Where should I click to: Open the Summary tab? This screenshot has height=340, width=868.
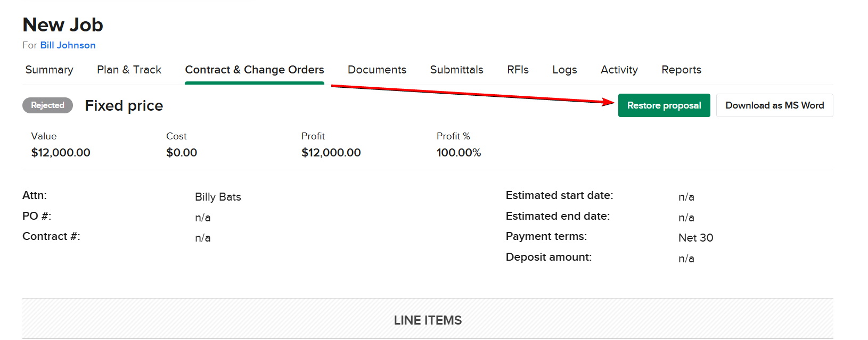click(49, 70)
